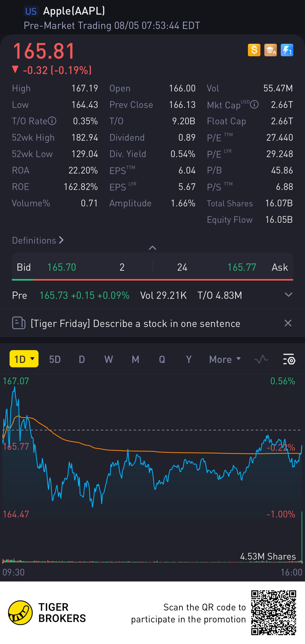Viewport: 305px width, 644px height.
Task: Tap the Tiger Friday note icon
Action: [x=19, y=323]
